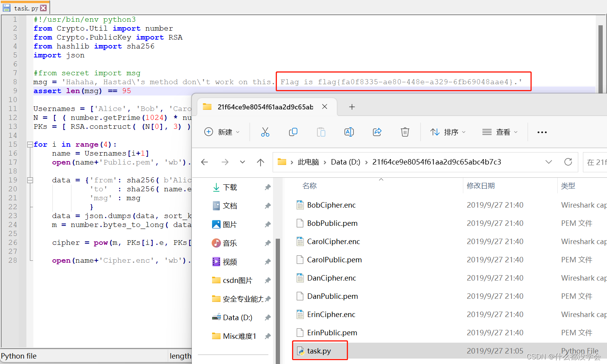Image resolution: width=607 pixels, height=364 pixels.
Task: Unpin 下载 using its pin icon
Action: [x=268, y=187]
